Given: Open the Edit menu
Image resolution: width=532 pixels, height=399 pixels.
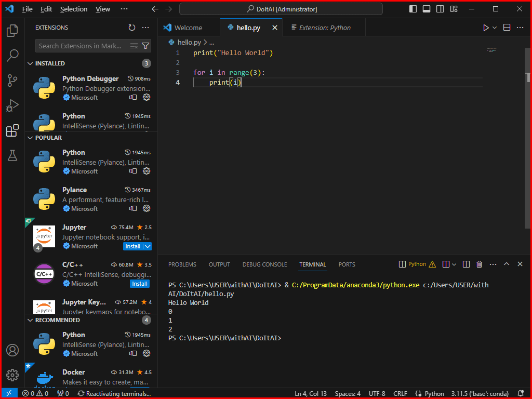Looking at the screenshot, I should point(46,9).
